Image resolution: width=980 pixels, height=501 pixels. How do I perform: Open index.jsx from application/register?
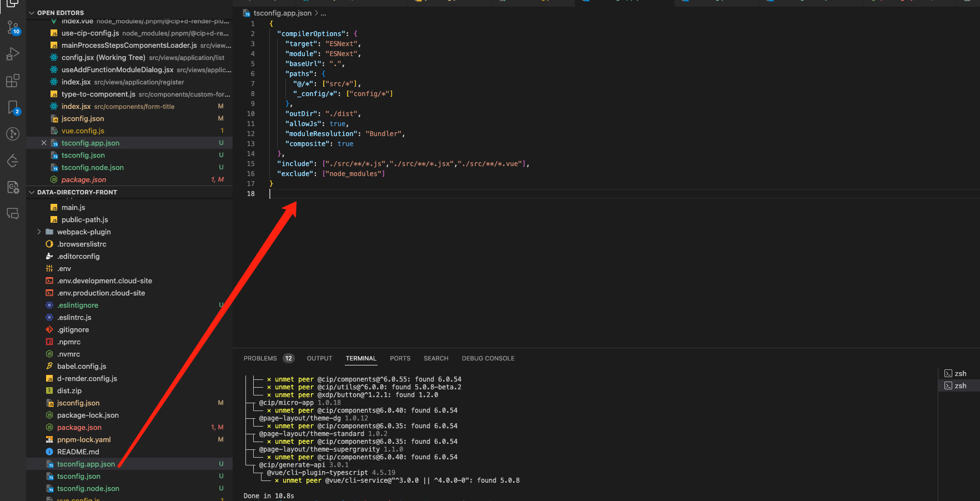pos(129,82)
